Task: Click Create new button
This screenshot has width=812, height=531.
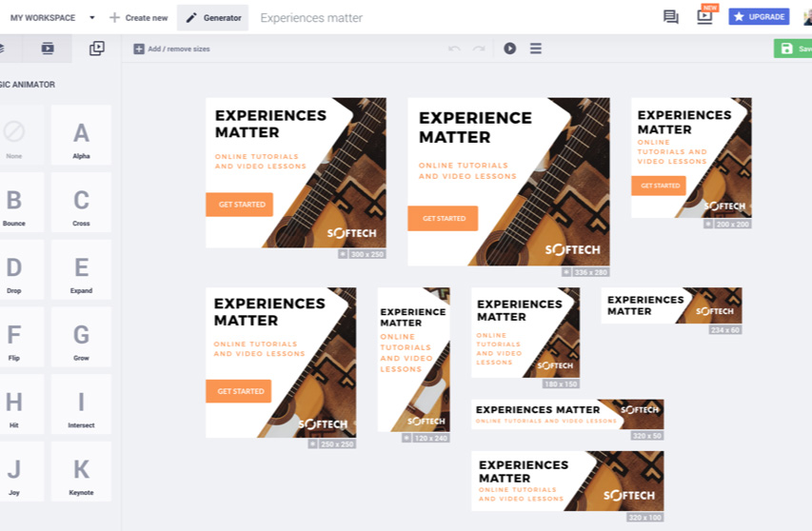Action: 139,17
